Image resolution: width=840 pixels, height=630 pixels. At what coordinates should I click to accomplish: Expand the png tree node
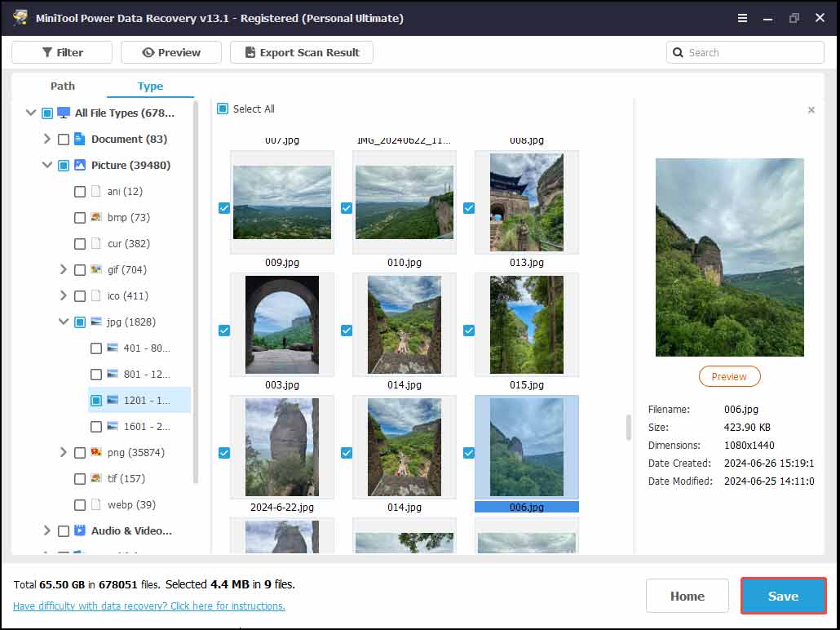coord(64,453)
